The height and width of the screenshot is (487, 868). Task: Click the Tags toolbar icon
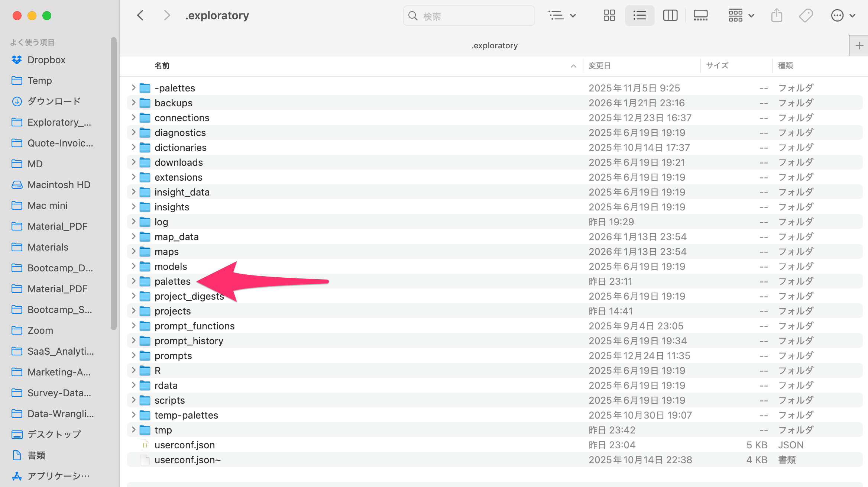pos(806,16)
